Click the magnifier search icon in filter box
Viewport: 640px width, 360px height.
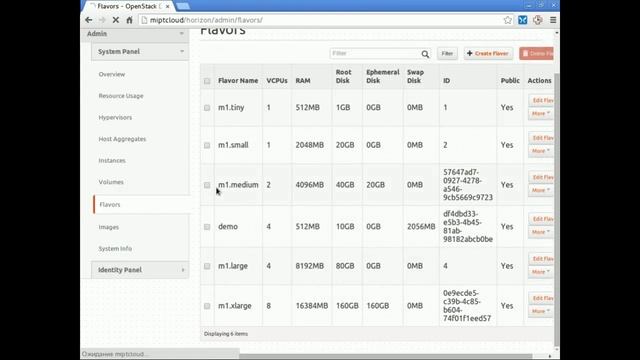425,54
